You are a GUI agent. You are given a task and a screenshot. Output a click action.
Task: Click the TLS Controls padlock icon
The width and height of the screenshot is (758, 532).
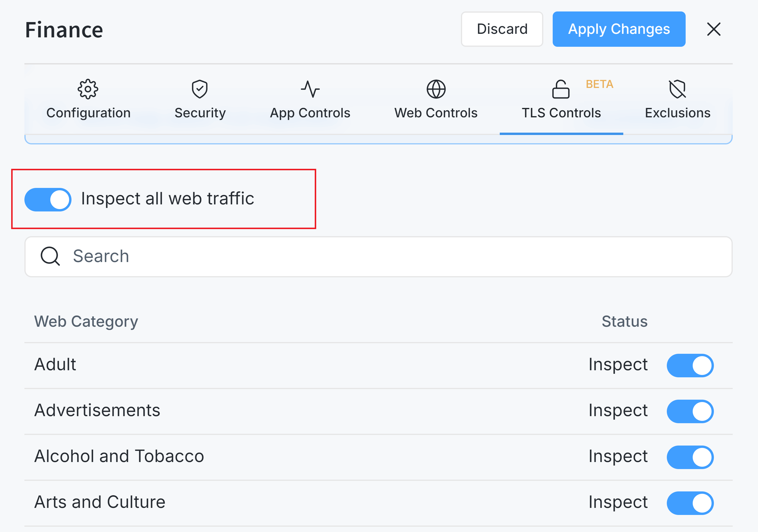(561, 89)
